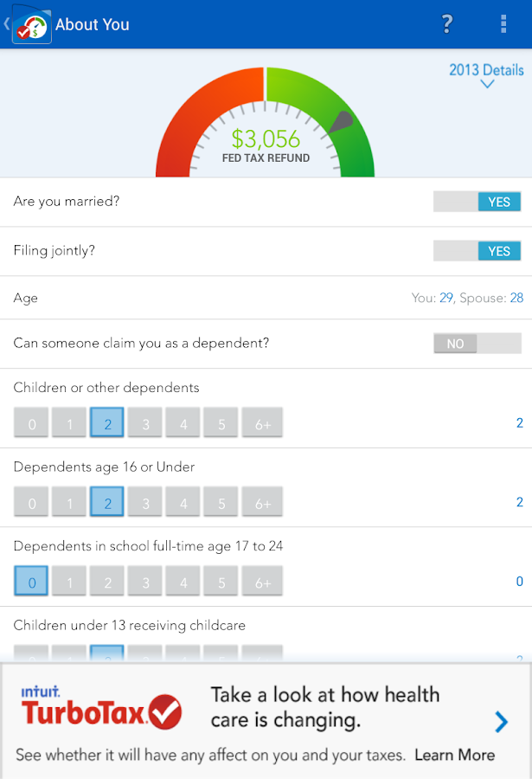Edit spouse age value 28
Screen dimensions: 532x779
[516, 298]
